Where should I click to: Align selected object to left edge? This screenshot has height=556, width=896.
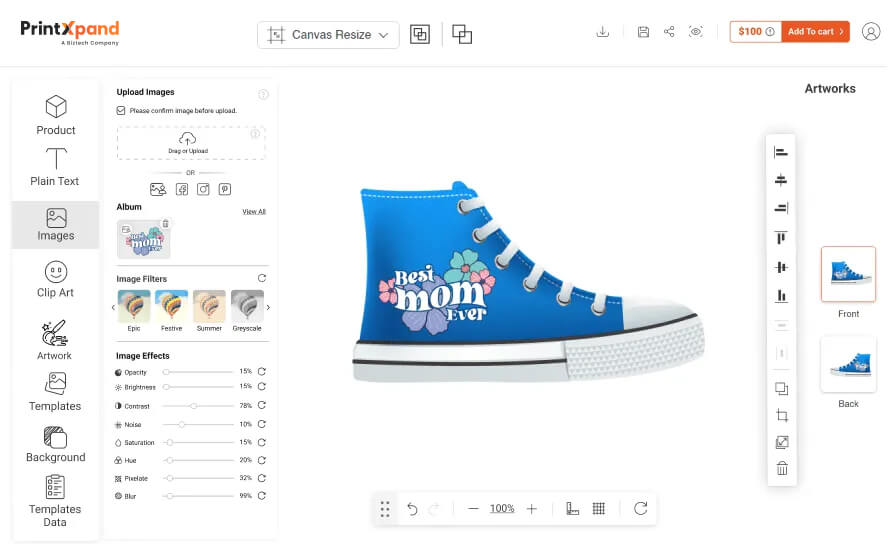(781, 152)
